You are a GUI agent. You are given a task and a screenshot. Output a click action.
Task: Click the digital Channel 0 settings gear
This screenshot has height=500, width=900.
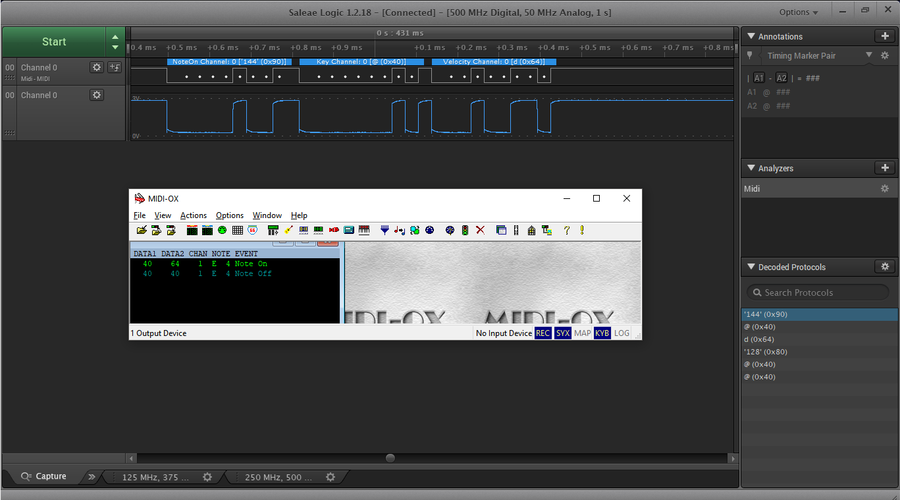[x=97, y=67]
